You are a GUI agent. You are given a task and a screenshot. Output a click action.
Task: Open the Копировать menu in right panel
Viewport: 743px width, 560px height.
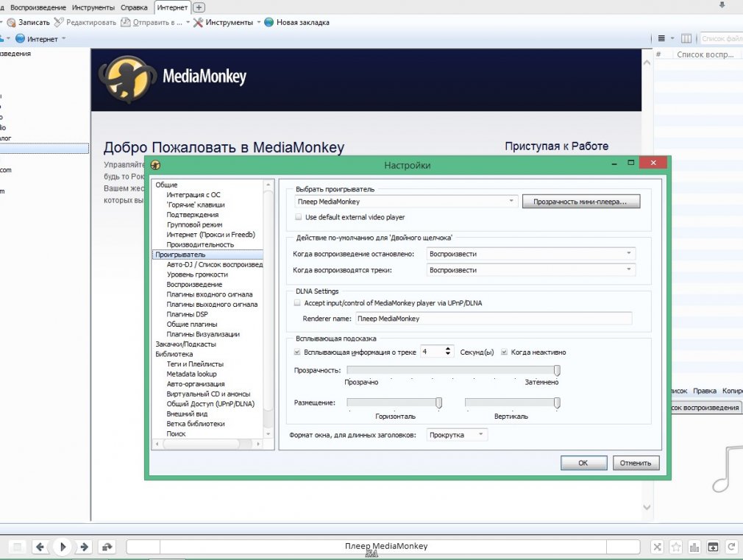(x=733, y=391)
